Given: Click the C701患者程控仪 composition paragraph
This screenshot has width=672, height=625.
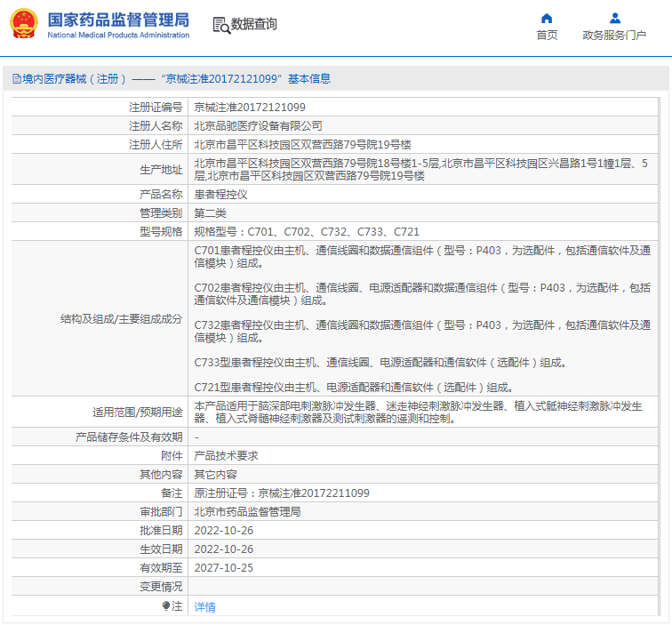Looking at the screenshot, I should [x=422, y=256].
